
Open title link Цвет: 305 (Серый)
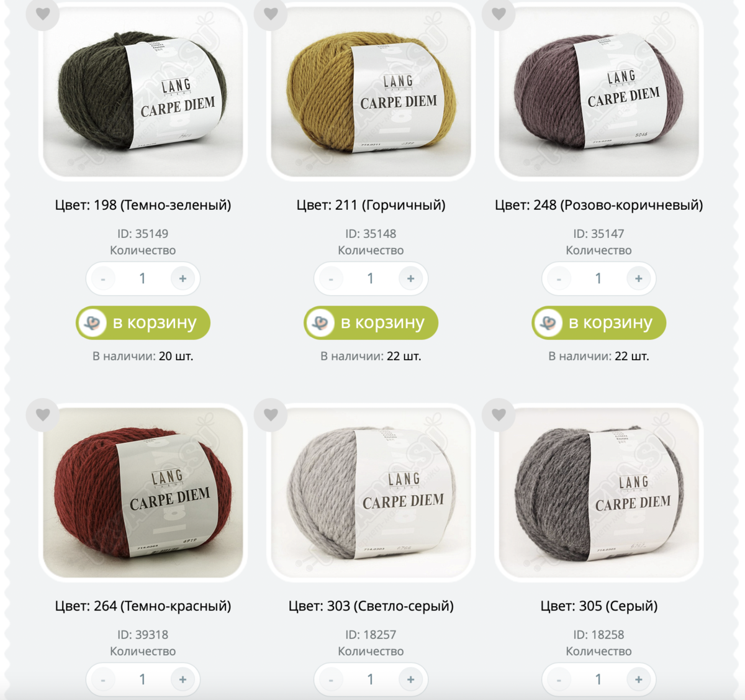598,606
